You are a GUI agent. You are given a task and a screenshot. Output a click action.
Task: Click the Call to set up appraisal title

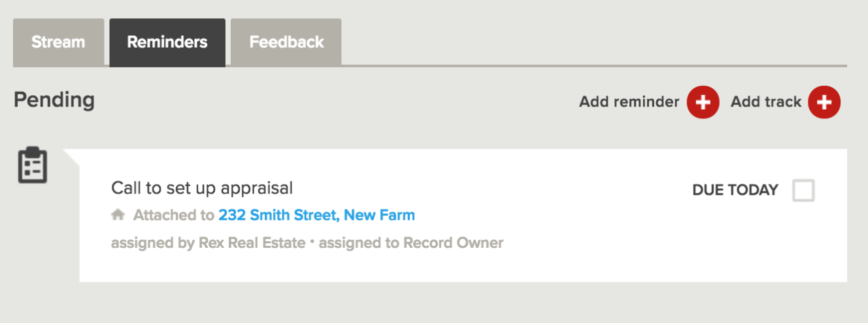point(202,188)
